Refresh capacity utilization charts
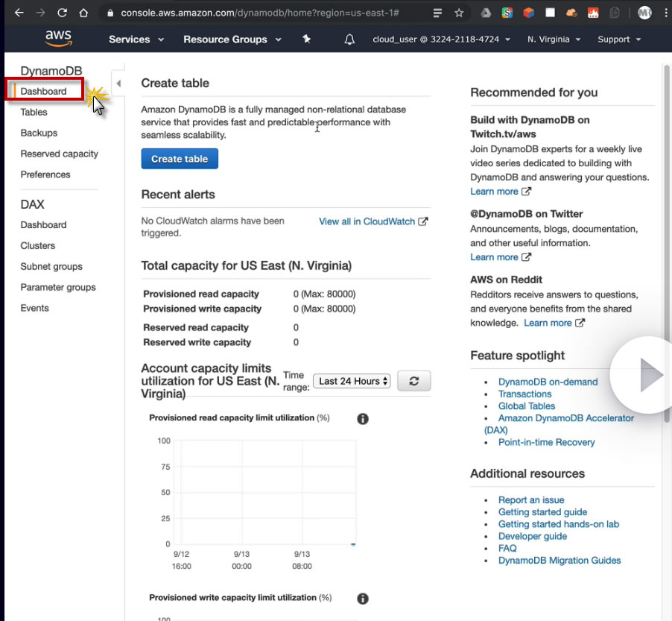The height and width of the screenshot is (621, 672). (x=413, y=381)
